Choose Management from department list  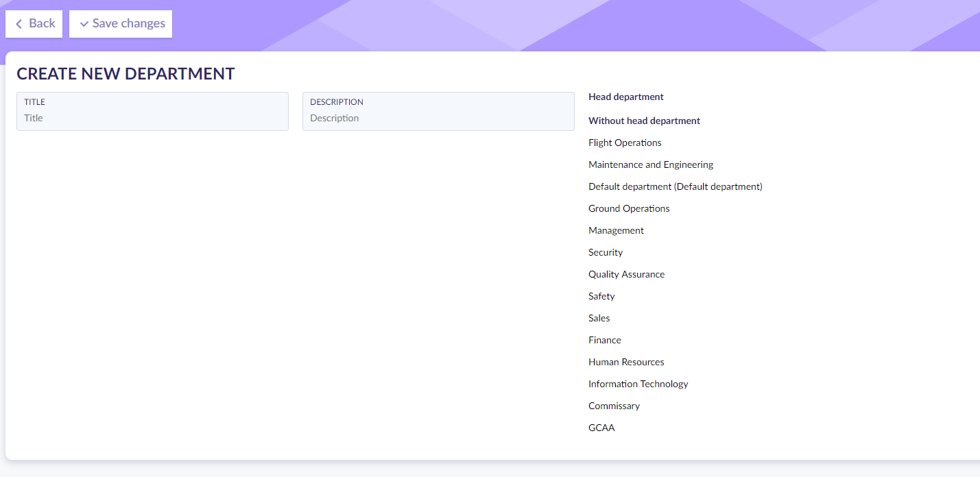pyautogui.click(x=616, y=230)
